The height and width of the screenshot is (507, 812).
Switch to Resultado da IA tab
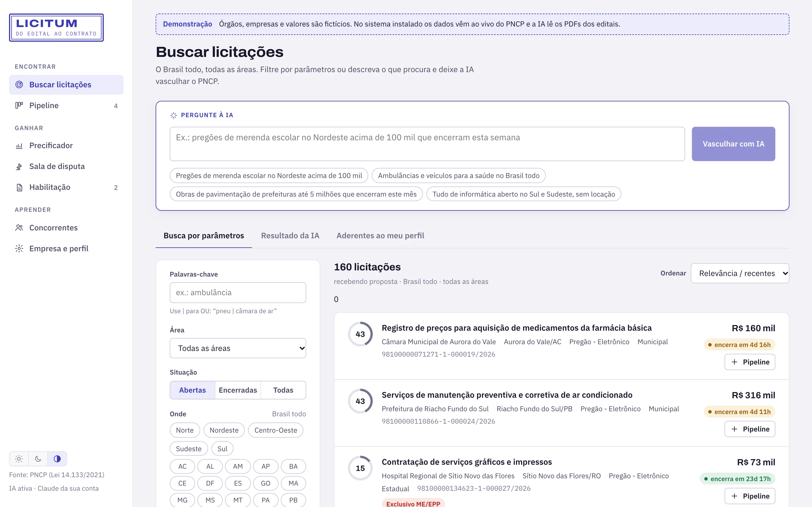(290, 236)
